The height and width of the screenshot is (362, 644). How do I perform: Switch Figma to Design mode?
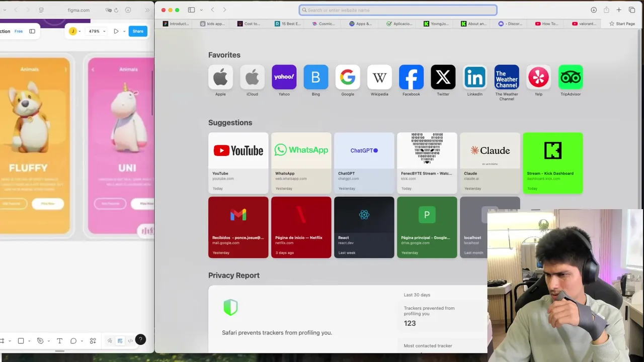point(120,341)
